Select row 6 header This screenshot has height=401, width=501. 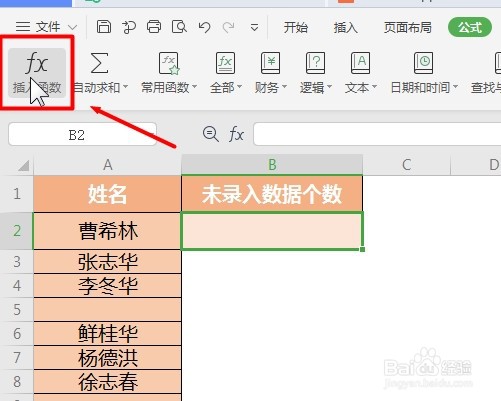[x=17, y=334]
